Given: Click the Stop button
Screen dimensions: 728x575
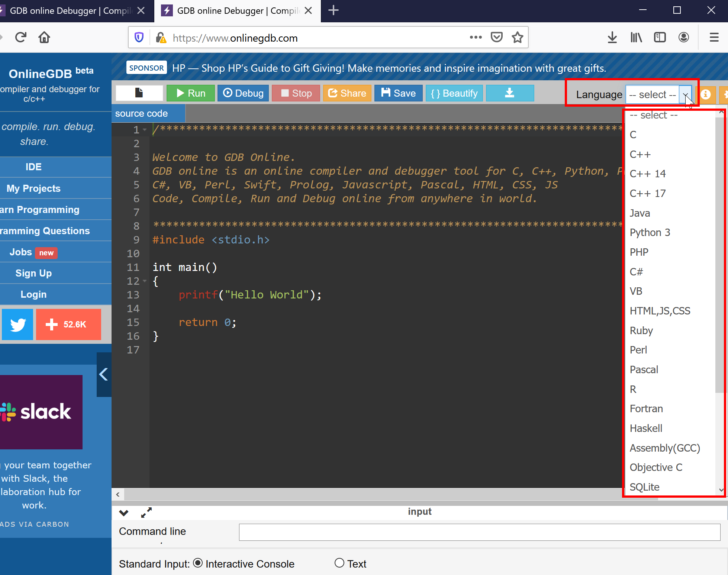Looking at the screenshot, I should [x=296, y=93].
